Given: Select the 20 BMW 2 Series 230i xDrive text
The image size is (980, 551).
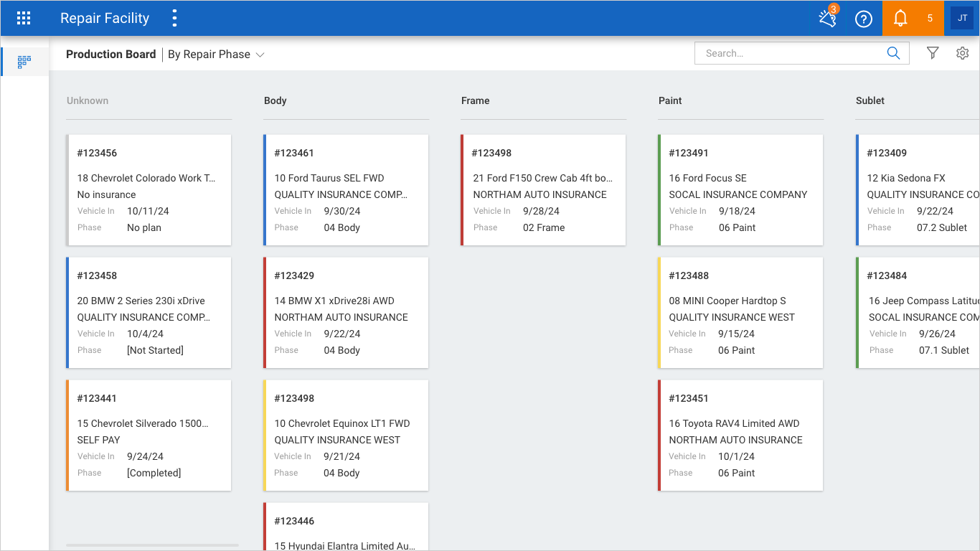Looking at the screenshot, I should click(141, 301).
